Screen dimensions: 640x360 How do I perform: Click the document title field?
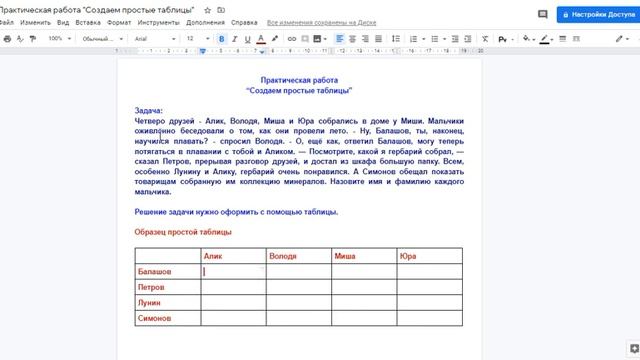97,10
